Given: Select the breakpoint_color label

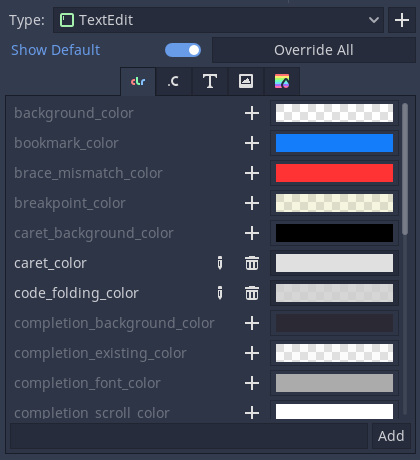Looking at the screenshot, I should tap(70, 203).
